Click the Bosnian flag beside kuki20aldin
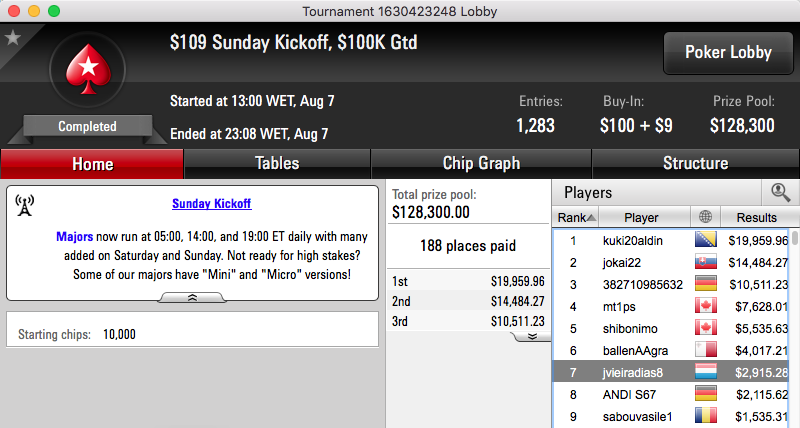This screenshot has height=428, width=800. (706, 240)
